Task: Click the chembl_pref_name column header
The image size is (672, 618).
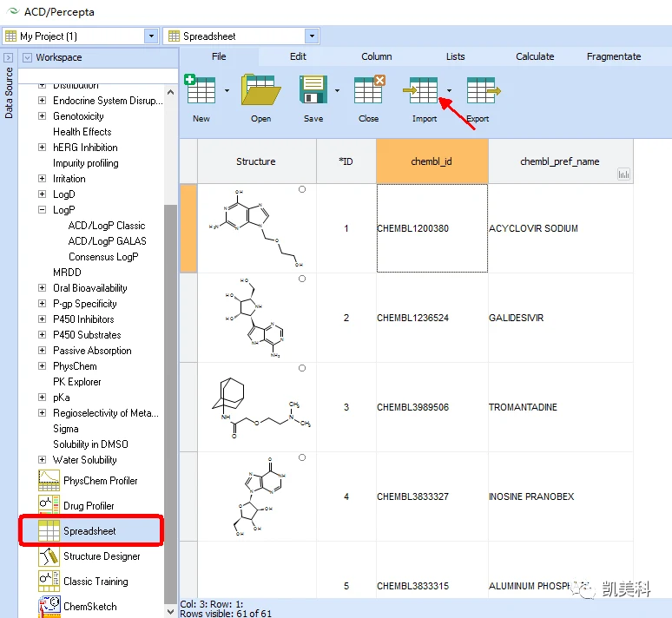Action: [561, 161]
